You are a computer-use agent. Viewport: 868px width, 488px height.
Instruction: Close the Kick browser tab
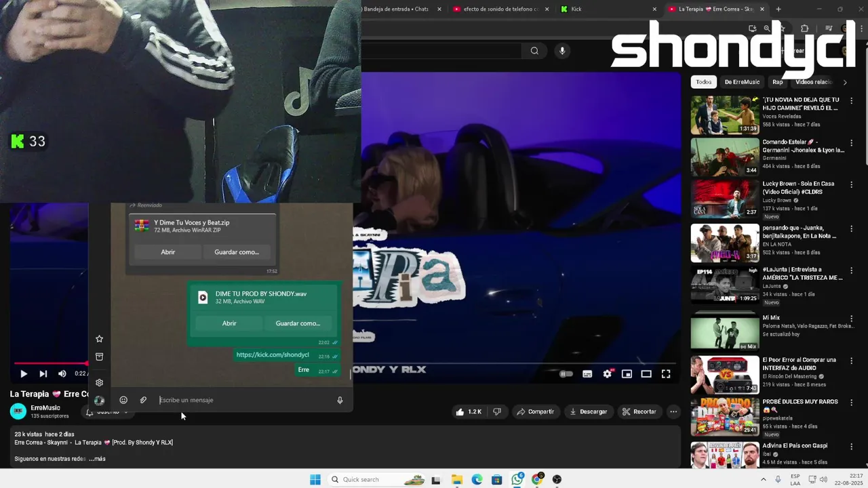click(654, 9)
